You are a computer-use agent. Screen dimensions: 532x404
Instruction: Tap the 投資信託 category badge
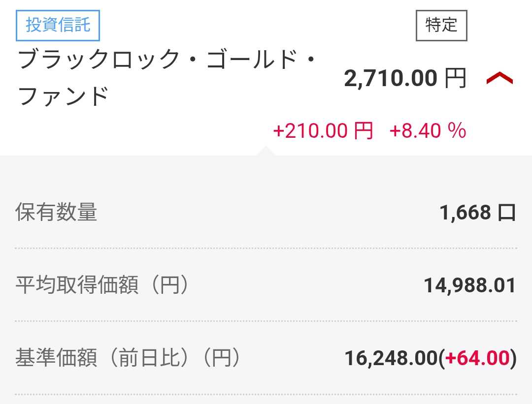(58, 25)
